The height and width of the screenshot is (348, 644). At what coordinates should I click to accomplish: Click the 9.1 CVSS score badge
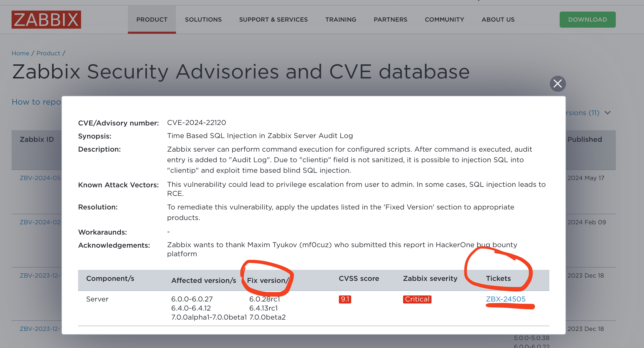(345, 299)
